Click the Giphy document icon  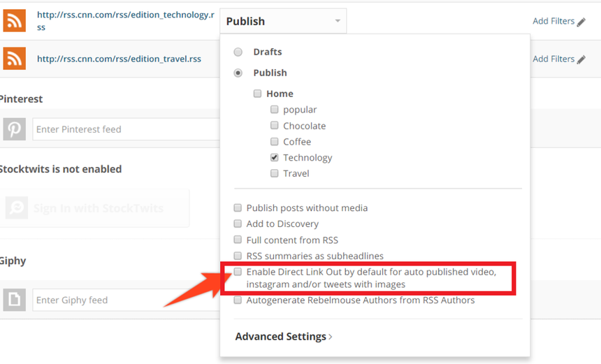coord(14,300)
